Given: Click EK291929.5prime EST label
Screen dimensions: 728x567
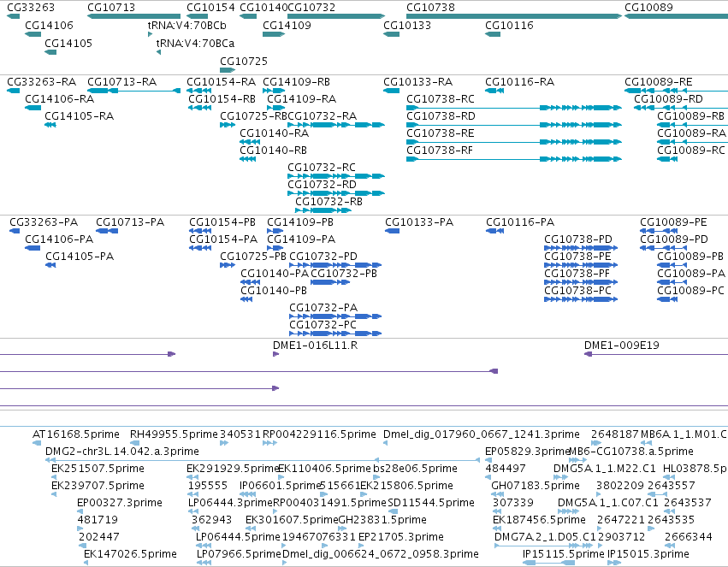Looking at the screenshot, I should pos(233,469).
